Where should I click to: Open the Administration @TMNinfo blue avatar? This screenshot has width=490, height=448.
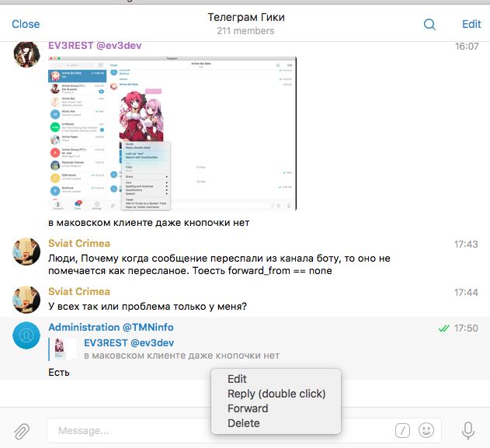26,335
